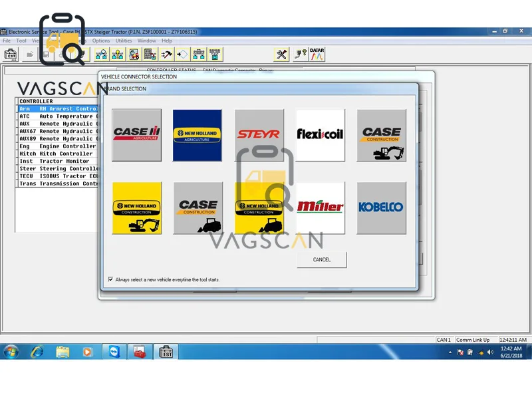Open the Tool menu

point(21,41)
